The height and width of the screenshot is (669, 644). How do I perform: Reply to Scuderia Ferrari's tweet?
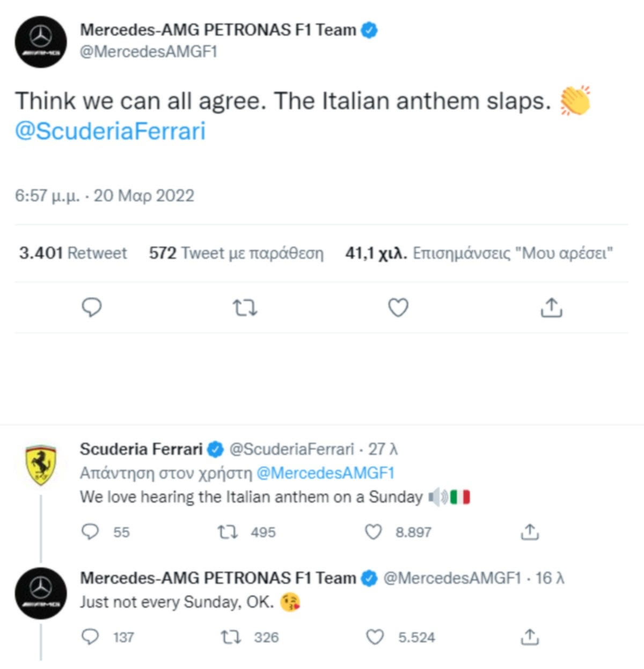pos(90,532)
